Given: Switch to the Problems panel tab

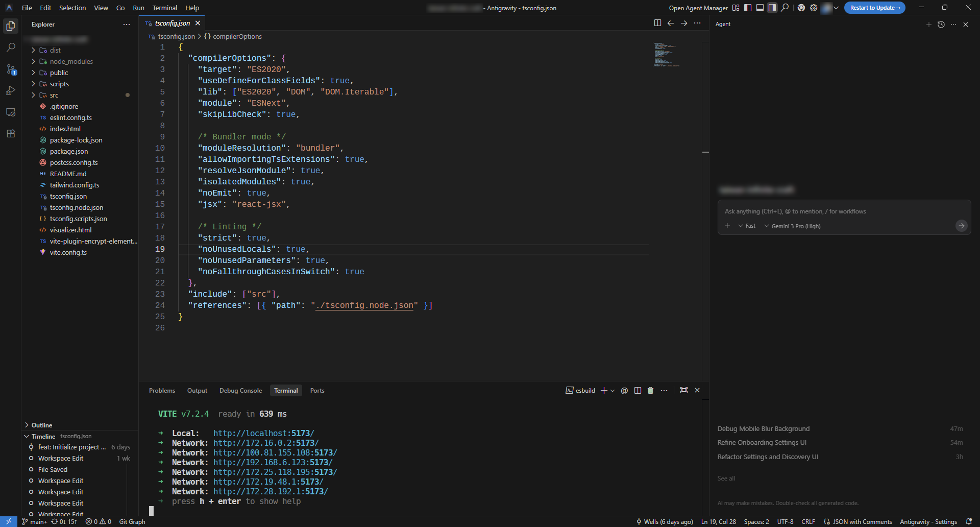Looking at the screenshot, I should click(162, 391).
